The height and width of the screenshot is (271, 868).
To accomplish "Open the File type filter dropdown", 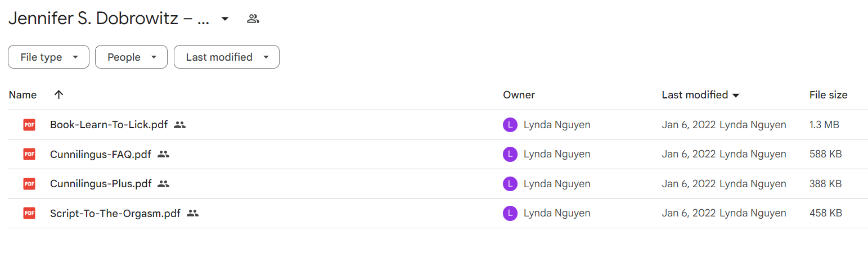I will tap(48, 57).
